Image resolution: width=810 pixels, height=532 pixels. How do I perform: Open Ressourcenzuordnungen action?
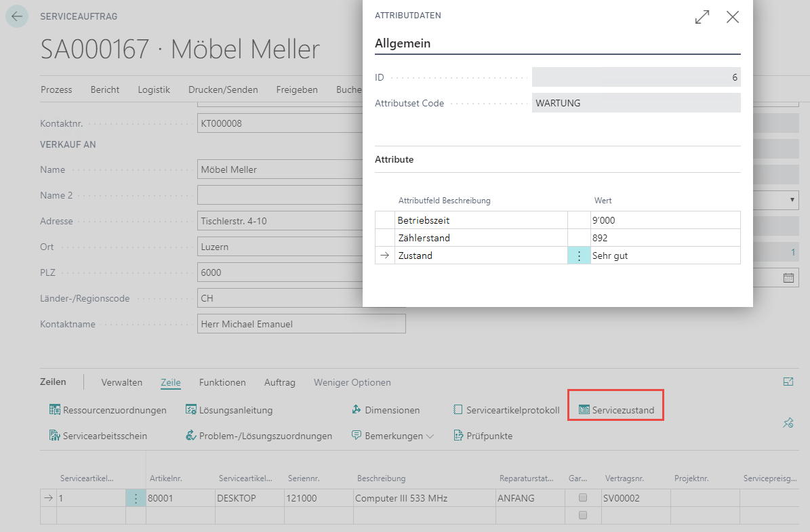click(x=108, y=410)
